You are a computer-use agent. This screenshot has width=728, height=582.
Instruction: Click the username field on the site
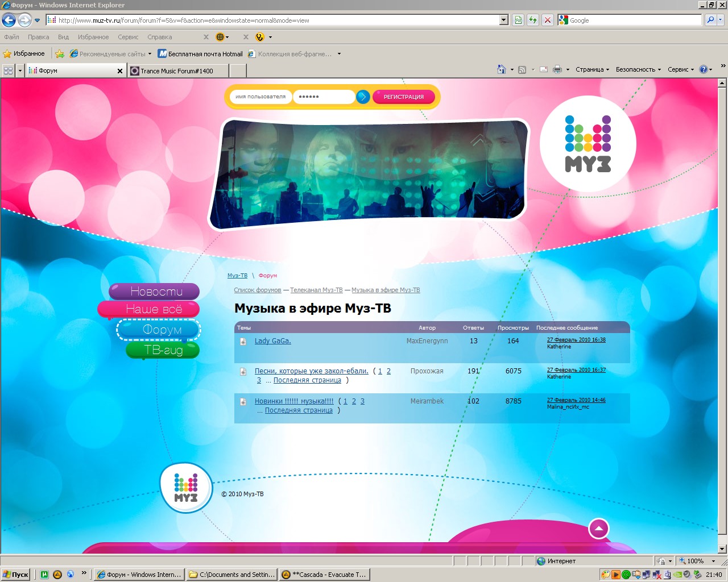(x=260, y=97)
